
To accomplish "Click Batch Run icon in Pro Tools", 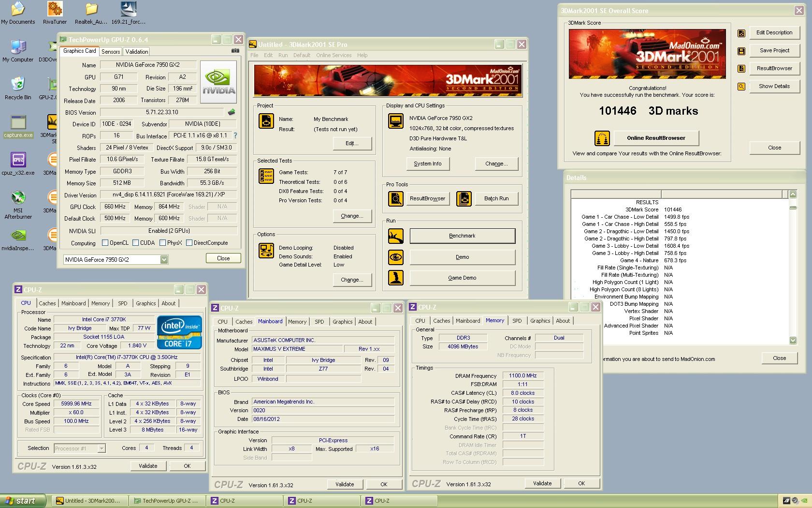I will click(x=464, y=199).
